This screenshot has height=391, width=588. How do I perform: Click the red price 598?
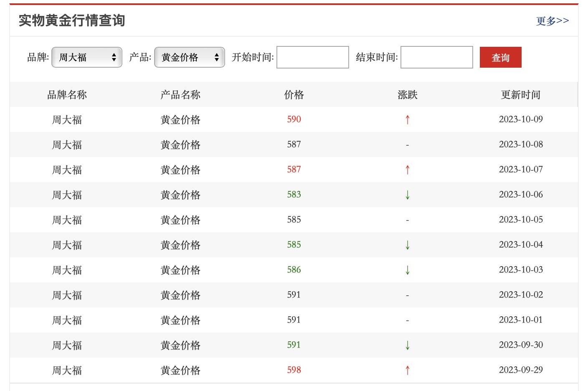[294, 370]
